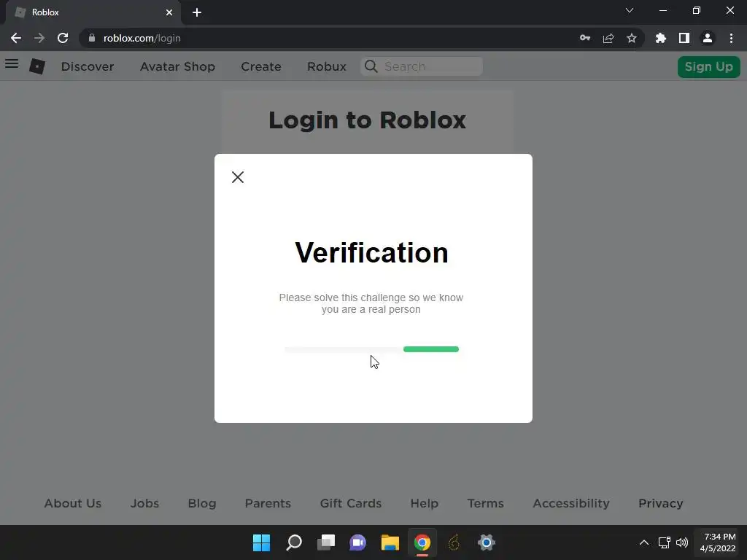747x560 pixels.
Task: Open the Extensions puzzle icon
Action: (x=661, y=38)
